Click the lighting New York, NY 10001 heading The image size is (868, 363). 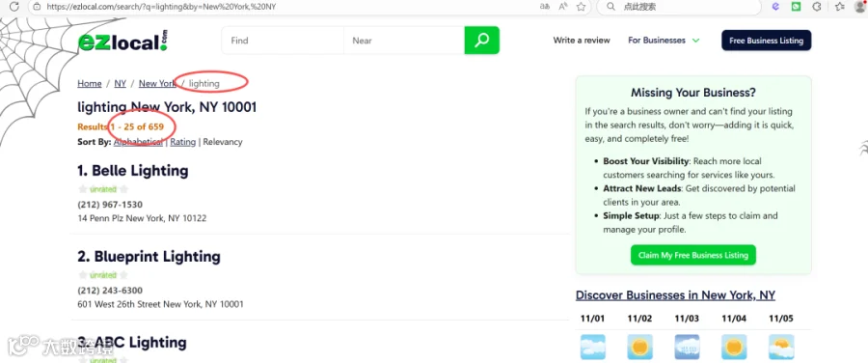(x=167, y=107)
